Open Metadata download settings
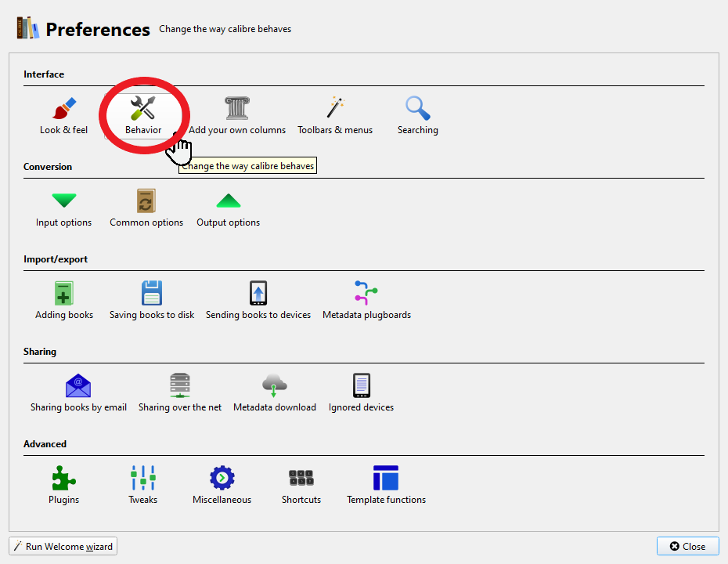 pyautogui.click(x=275, y=393)
